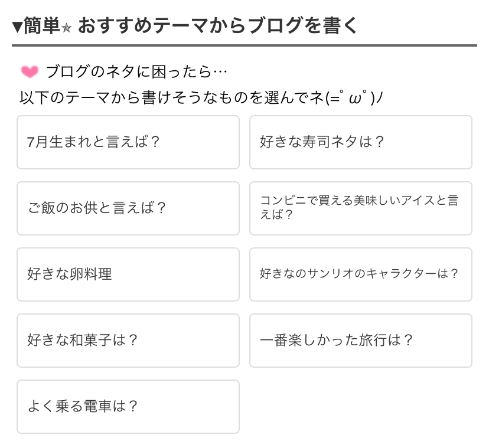The width and height of the screenshot is (489, 448).
Task: Open the 好きな和菓子は？ theme
Action: tap(128, 341)
